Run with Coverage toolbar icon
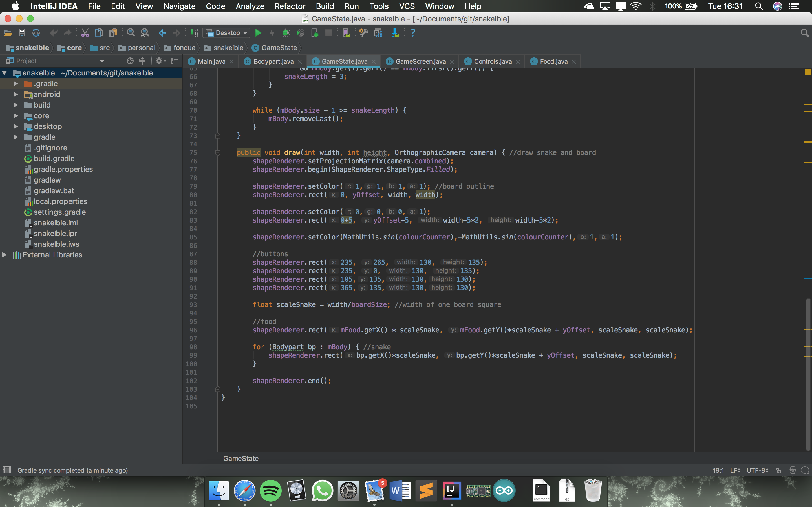This screenshot has height=507, width=812. (x=300, y=32)
